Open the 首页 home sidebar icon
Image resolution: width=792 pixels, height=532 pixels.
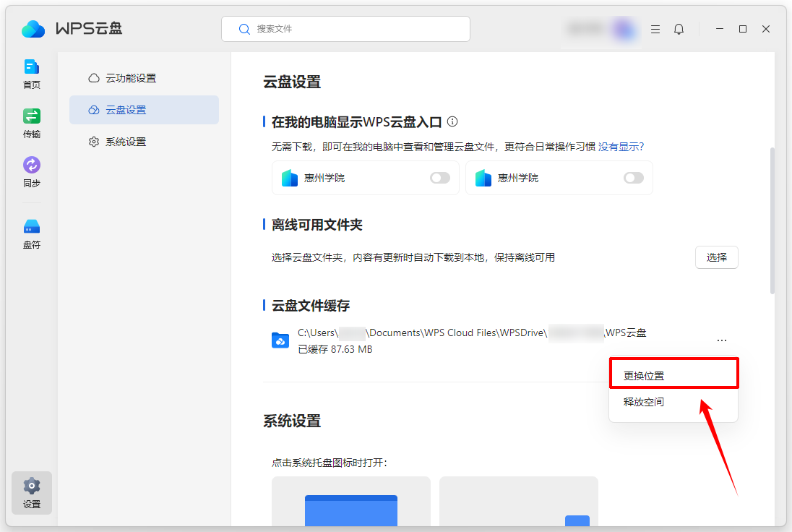pyautogui.click(x=31, y=74)
